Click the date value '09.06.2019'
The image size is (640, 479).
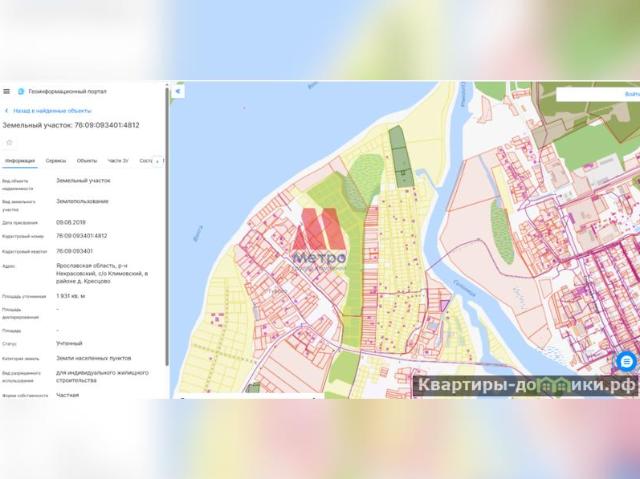click(x=71, y=222)
